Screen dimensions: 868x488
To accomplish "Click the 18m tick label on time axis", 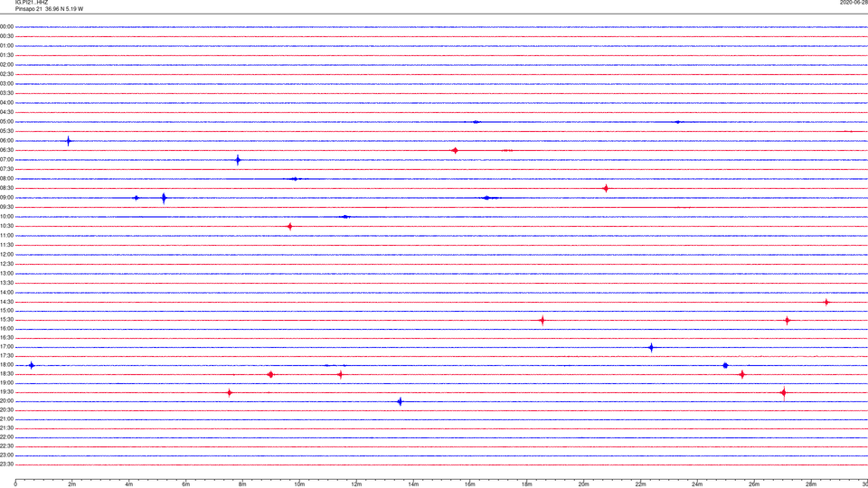I will point(526,484).
